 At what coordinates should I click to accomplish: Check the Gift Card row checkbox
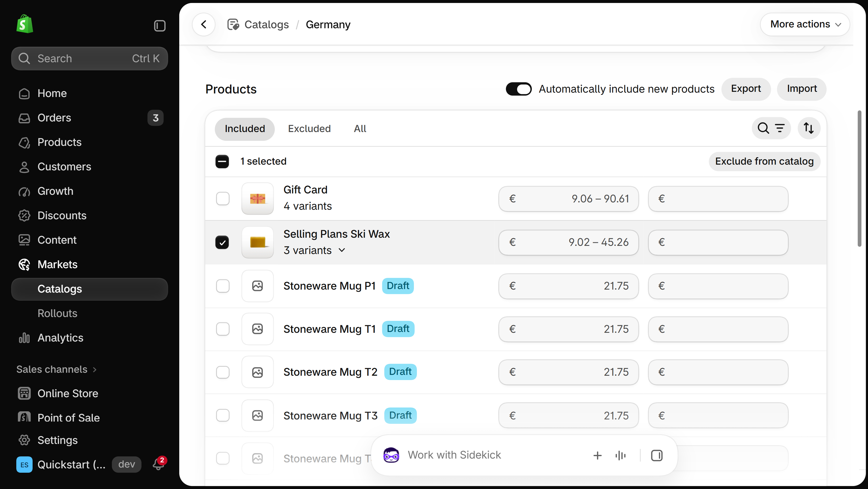(223, 199)
